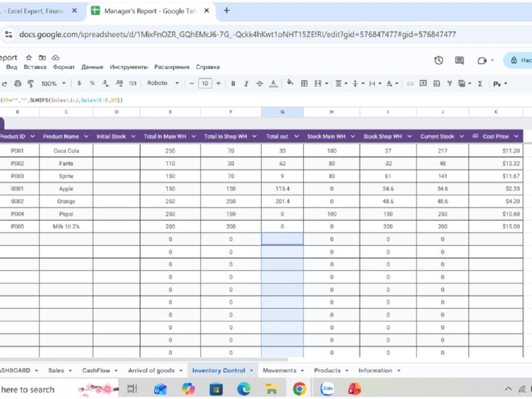532x399 pixels.
Task: Format selection as percent
Action: tap(92, 83)
